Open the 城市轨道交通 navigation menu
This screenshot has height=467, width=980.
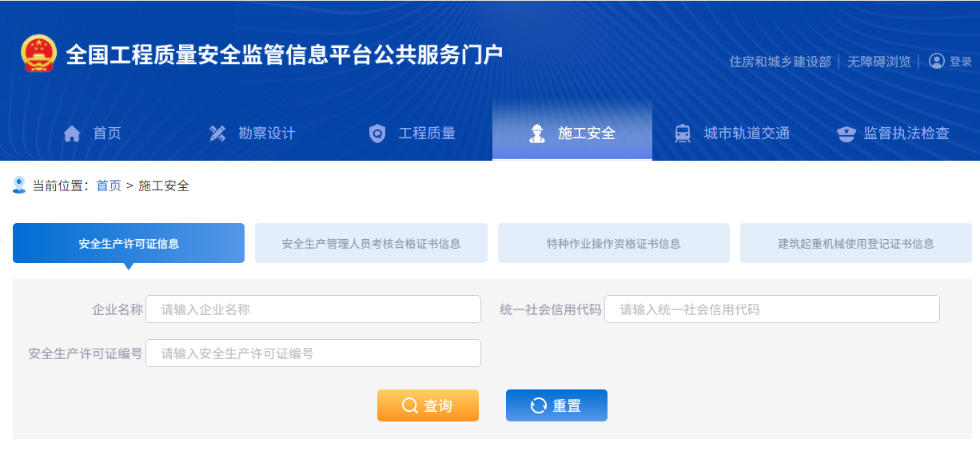pos(731,134)
